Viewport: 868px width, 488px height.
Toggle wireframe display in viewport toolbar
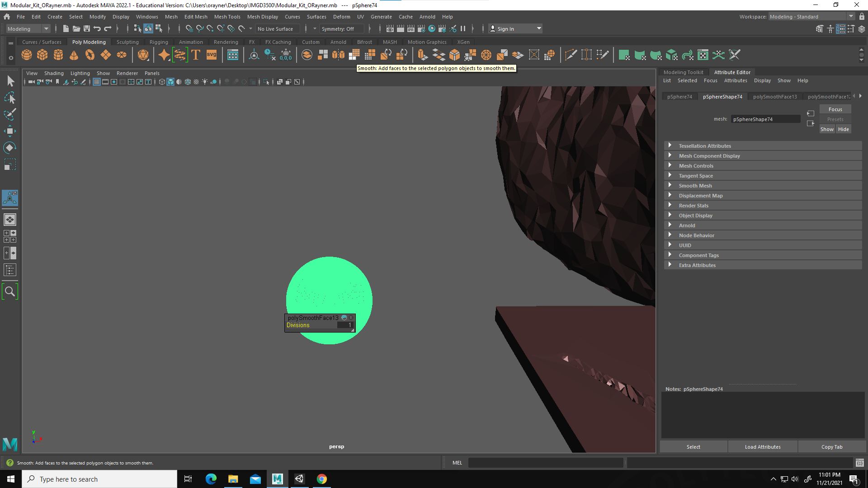tap(162, 82)
